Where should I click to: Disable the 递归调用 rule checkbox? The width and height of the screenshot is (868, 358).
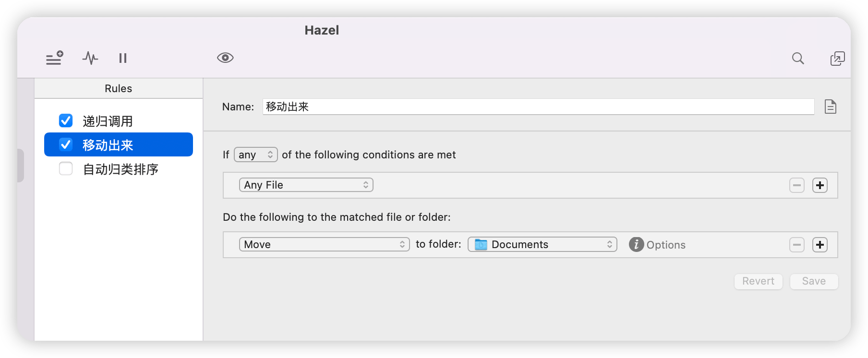(x=66, y=120)
